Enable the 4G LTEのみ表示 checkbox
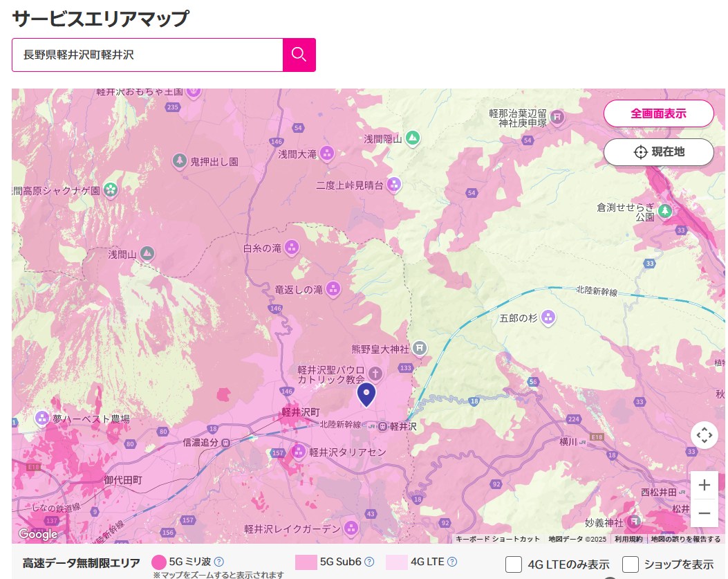This screenshot has width=728, height=579. pyautogui.click(x=514, y=564)
